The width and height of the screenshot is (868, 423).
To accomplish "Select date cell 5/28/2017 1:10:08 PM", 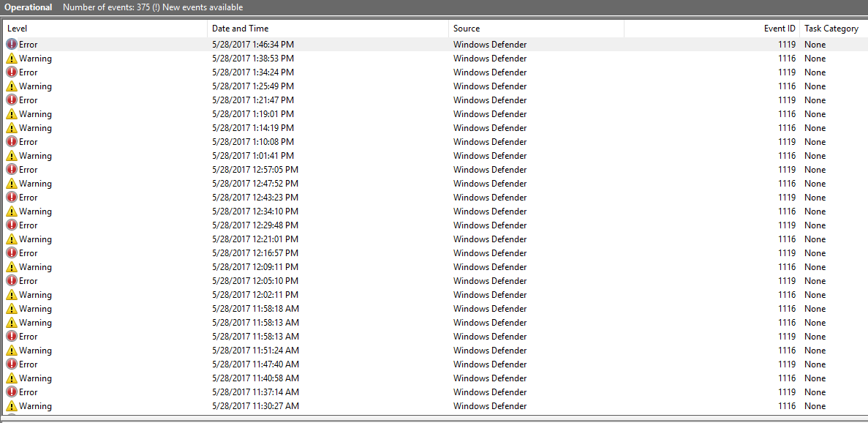I will click(253, 142).
